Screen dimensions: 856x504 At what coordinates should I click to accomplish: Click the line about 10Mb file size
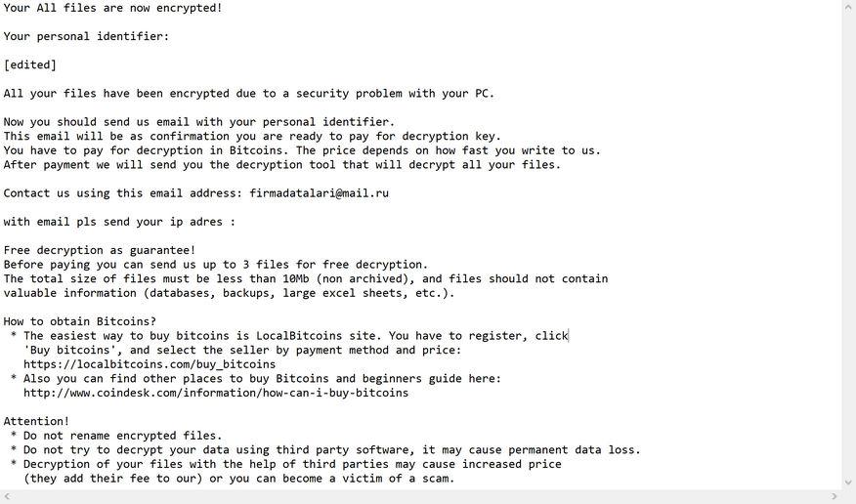[x=305, y=278]
